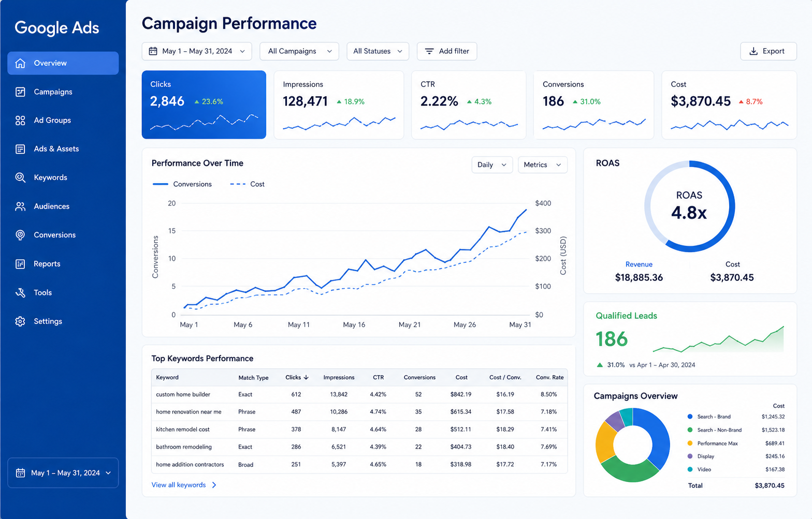Click the $18,885.36 revenue value
The width and height of the screenshot is (812, 519).
tap(639, 277)
